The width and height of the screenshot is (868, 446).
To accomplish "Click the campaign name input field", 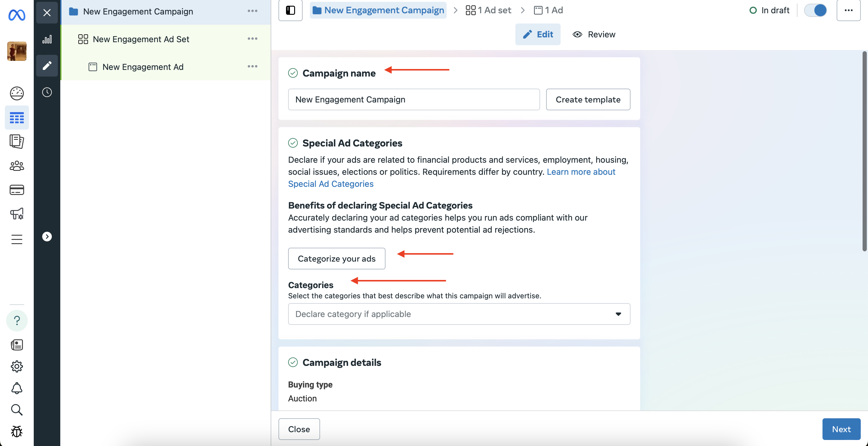I will 414,99.
